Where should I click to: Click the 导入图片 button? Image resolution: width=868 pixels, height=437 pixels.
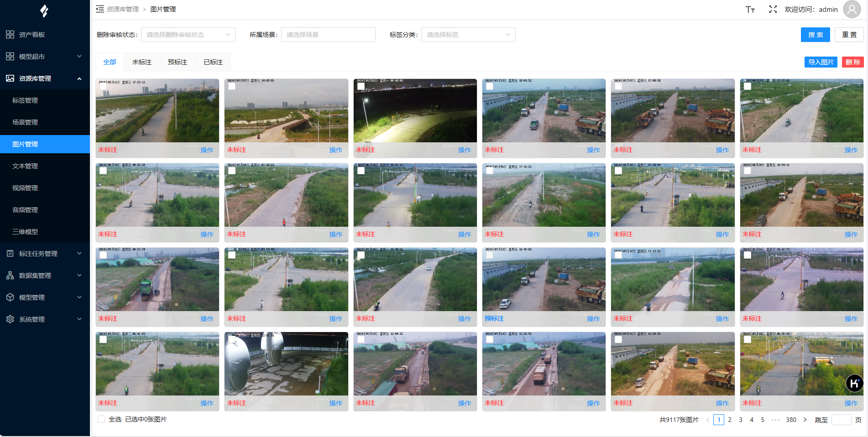tap(821, 62)
